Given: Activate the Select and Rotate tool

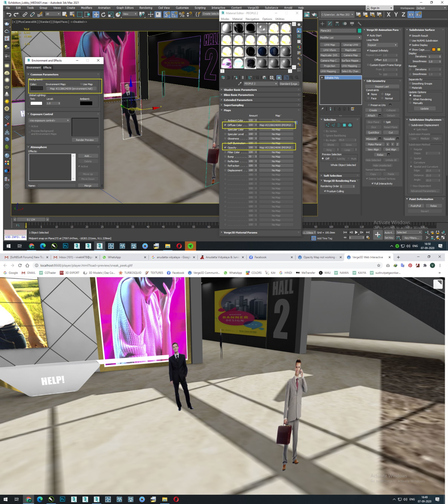Looking at the screenshot, I should (x=103, y=15).
